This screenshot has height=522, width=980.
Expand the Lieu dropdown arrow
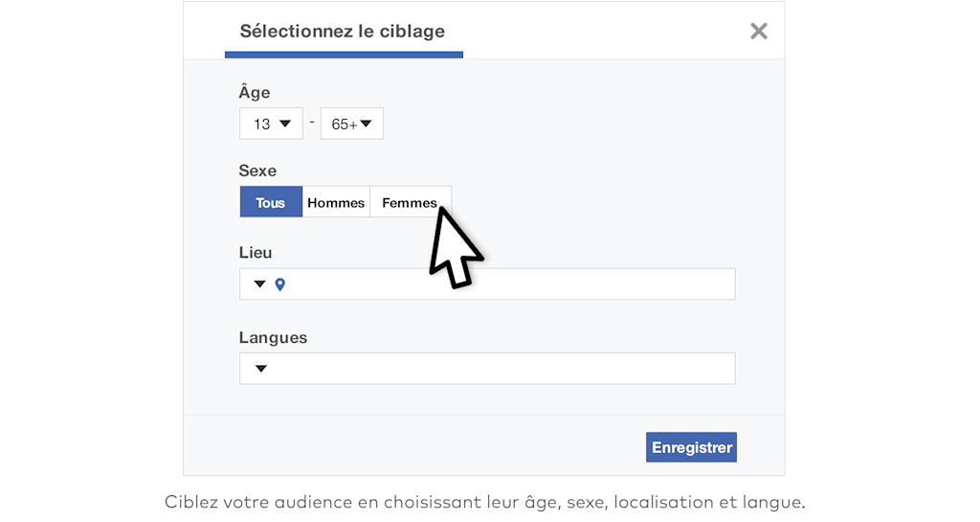[259, 284]
